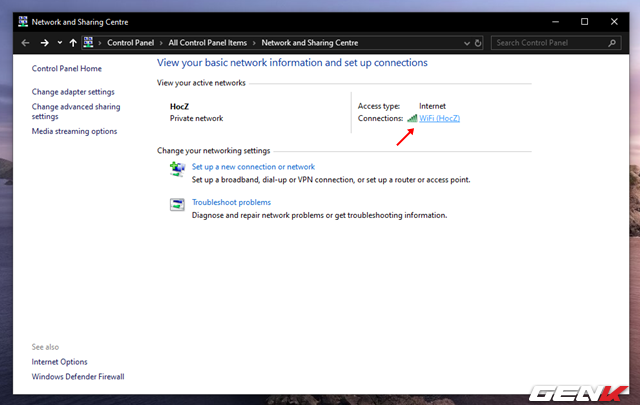The height and width of the screenshot is (405, 640).
Task: Click Set up a new connection icon
Action: [178, 169]
